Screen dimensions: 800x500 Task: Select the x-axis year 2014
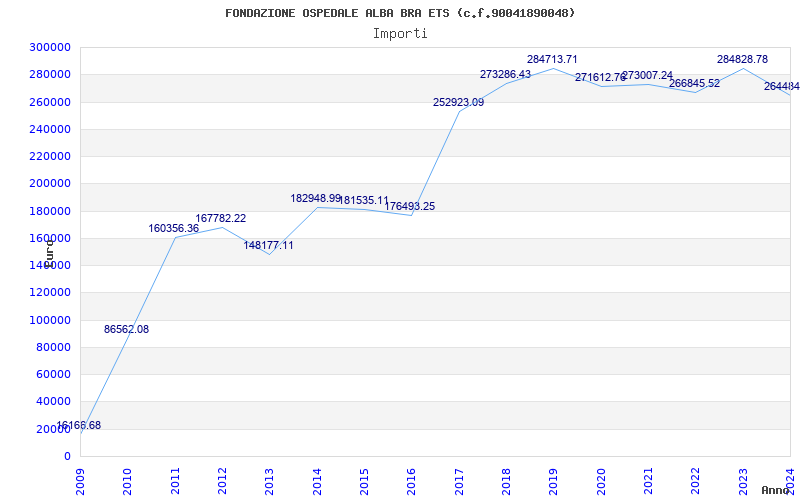click(317, 482)
